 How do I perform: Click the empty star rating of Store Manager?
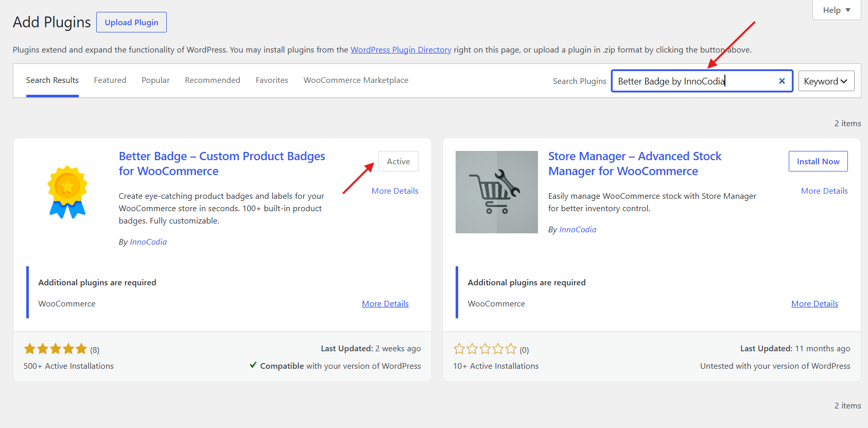485,349
